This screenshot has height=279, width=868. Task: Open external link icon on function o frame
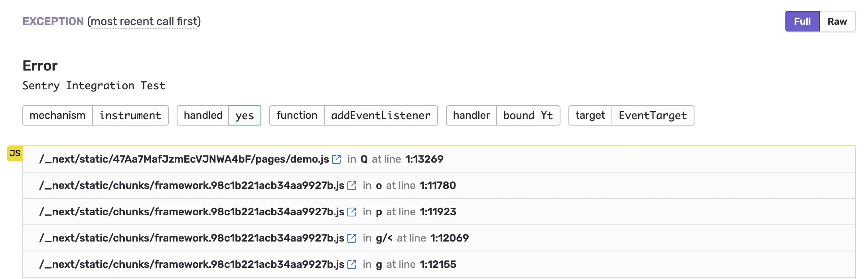[351, 186]
